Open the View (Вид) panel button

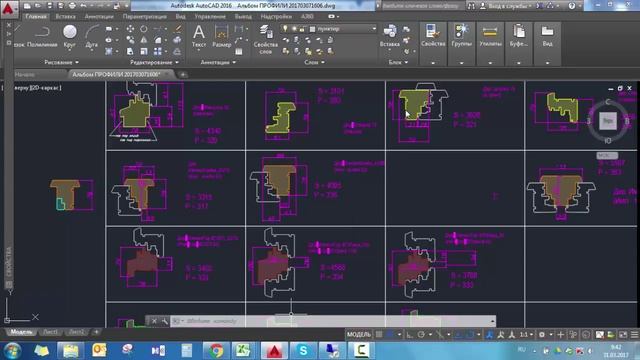coord(547,43)
